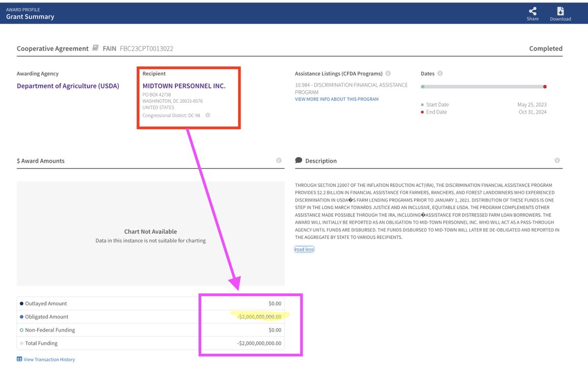Click Non-Federal Funding value $0.00
588x368 pixels.
tap(275, 330)
